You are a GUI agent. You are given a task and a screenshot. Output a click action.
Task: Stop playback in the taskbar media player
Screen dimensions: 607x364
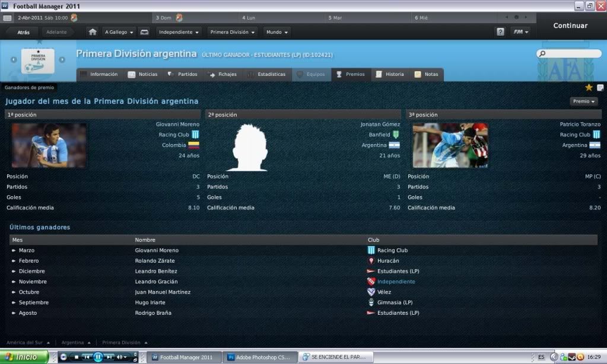77,357
